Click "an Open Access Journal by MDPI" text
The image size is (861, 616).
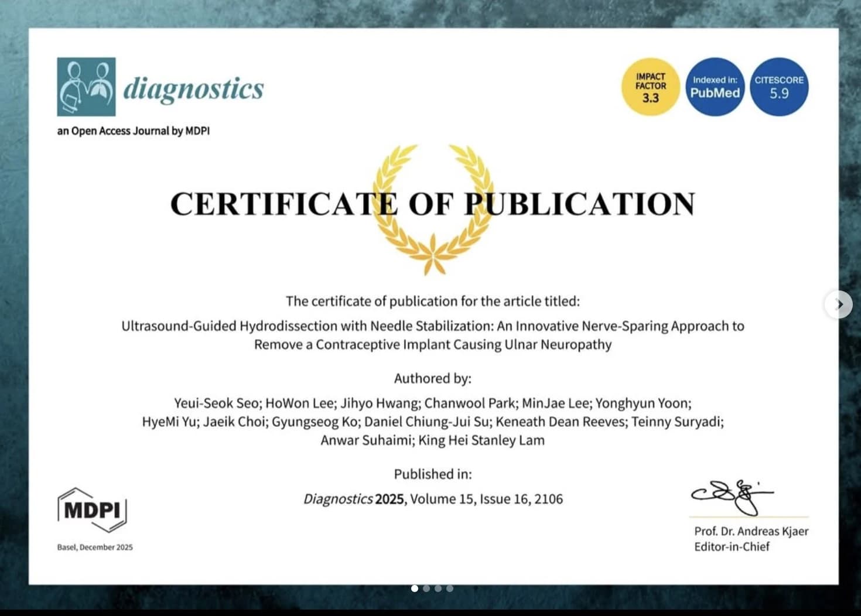133,131
